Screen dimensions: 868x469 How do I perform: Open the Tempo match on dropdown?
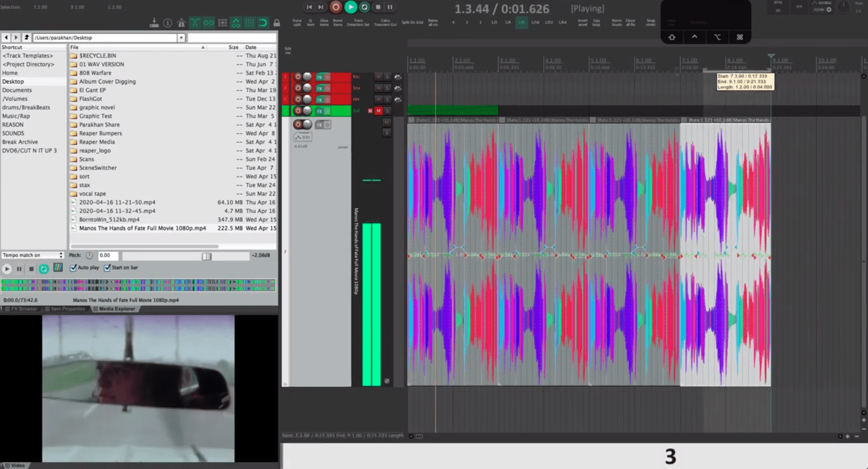[32, 255]
